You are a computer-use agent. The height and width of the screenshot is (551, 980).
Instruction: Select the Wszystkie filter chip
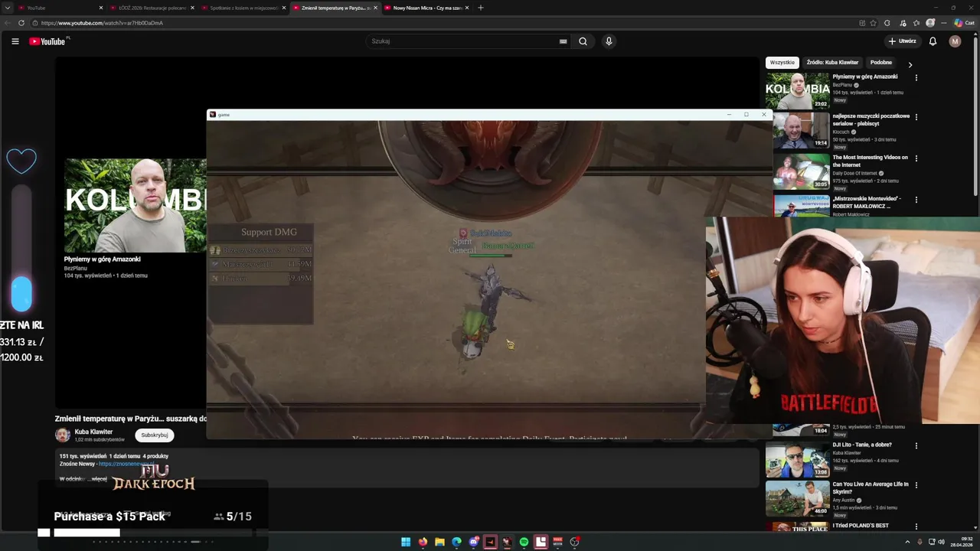tap(782, 63)
